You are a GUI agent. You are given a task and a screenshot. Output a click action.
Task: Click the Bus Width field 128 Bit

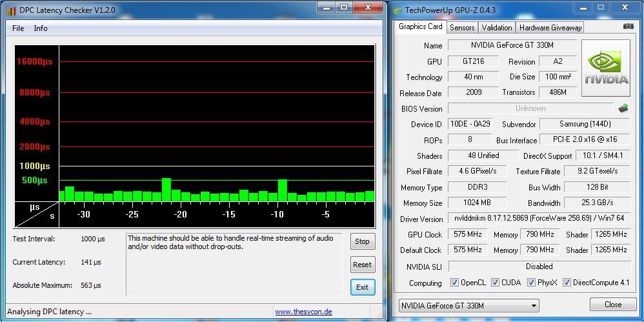click(597, 187)
